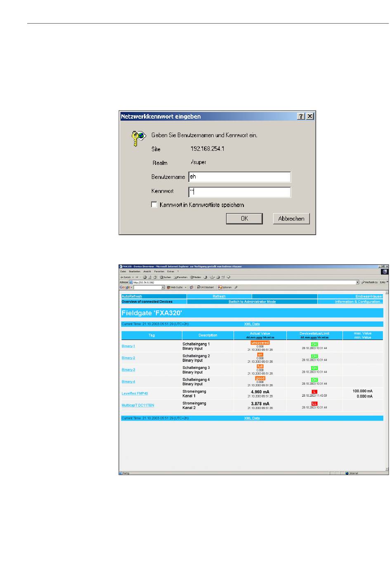
Task: Open the top XML Data link
Action: click(x=252, y=324)
